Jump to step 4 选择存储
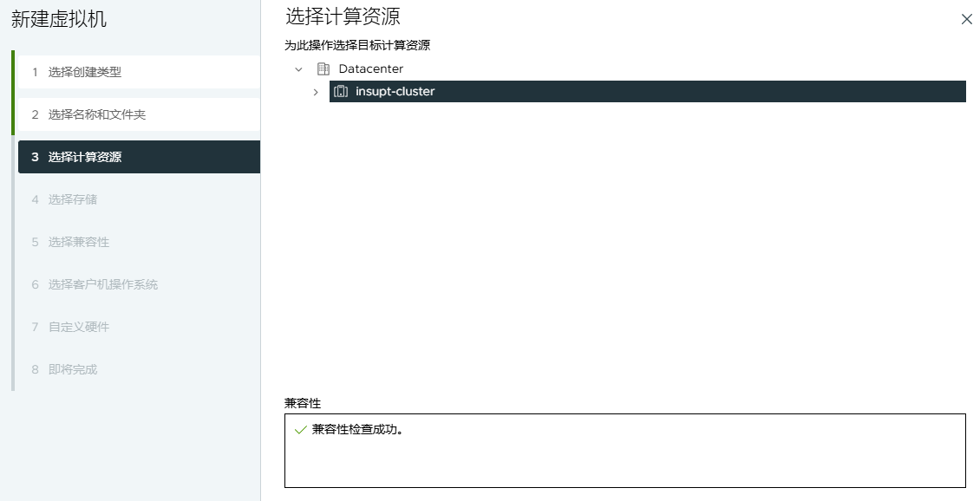 [x=73, y=199]
